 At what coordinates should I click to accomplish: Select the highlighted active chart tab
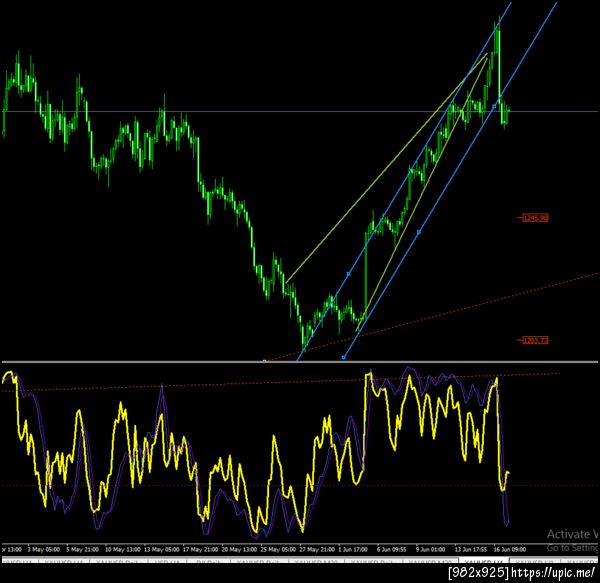[x=483, y=561]
